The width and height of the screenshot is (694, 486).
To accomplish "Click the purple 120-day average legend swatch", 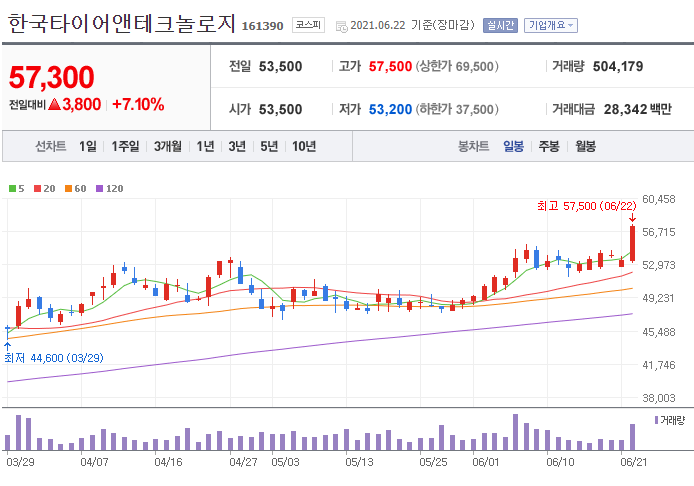I will pos(99,189).
